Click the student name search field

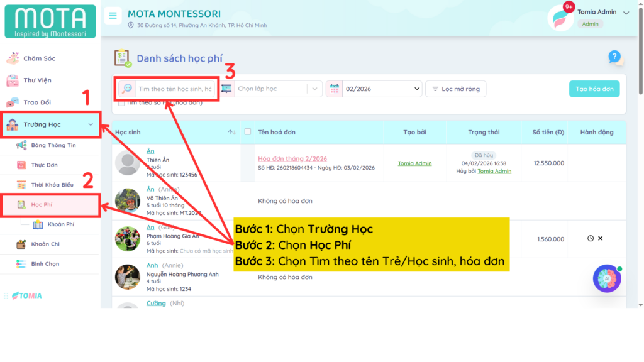pos(175,89)
